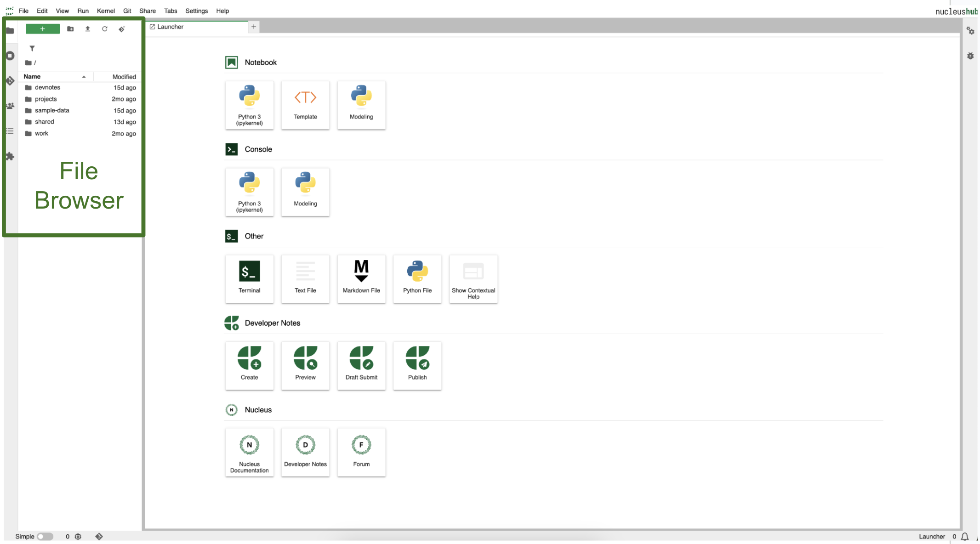980x544 pixels.
Task: Open the projects folder
Action: [x=80, y=99]
